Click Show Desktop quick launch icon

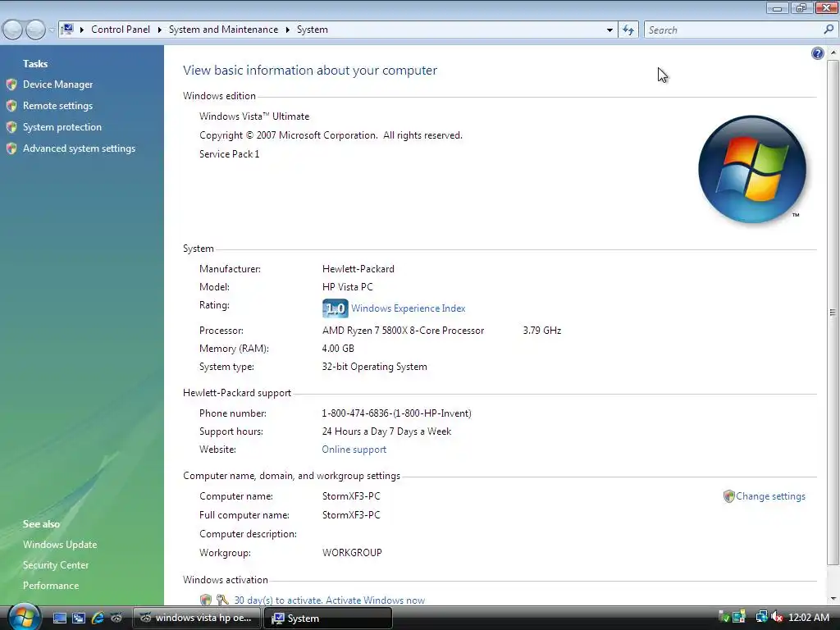pyautogui.click(x=59, y=619)
